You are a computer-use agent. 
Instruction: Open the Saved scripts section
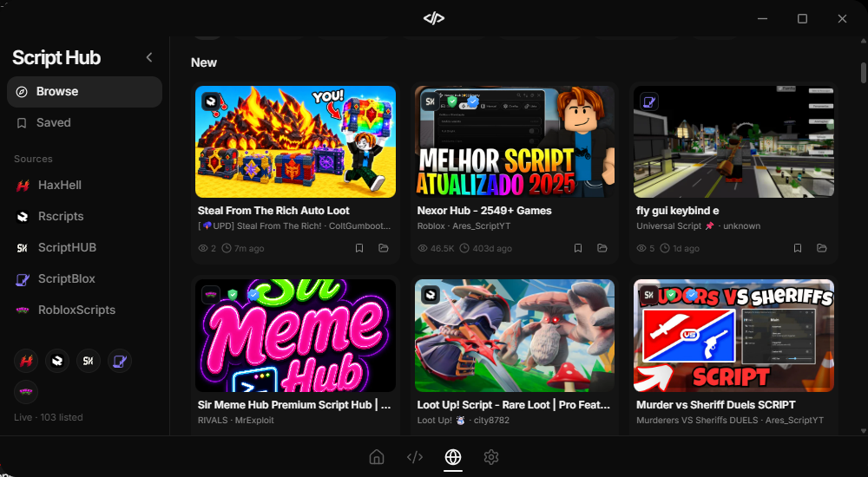(85, 123)
